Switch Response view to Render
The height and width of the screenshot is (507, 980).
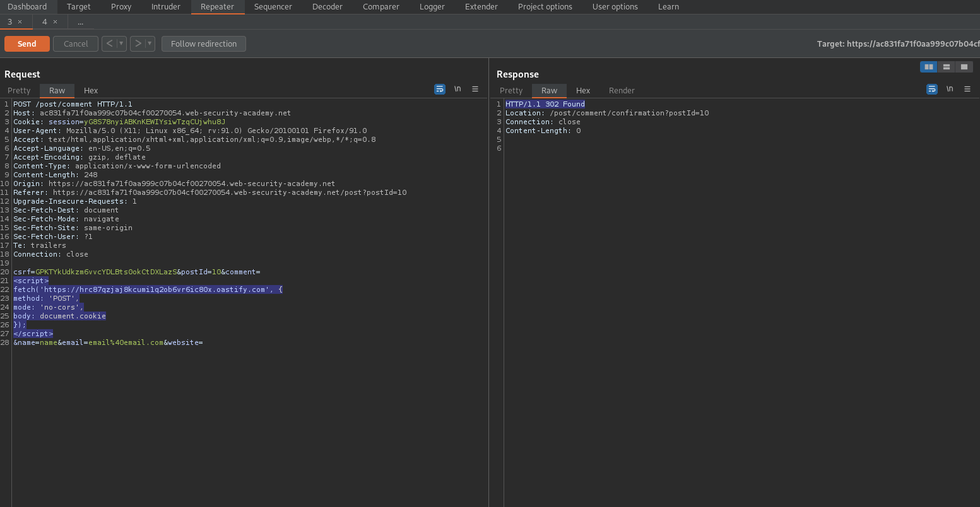[x=622, y=90]
